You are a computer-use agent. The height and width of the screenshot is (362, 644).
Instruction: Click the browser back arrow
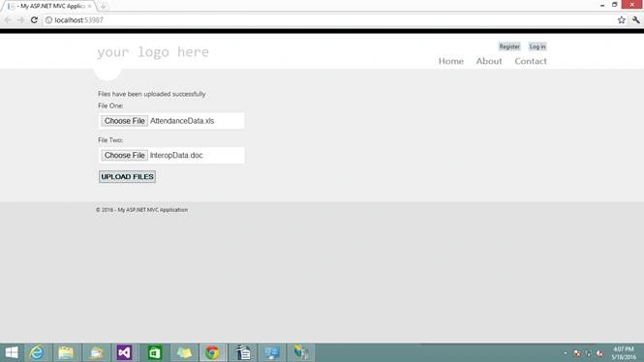(x=8, y=20)
